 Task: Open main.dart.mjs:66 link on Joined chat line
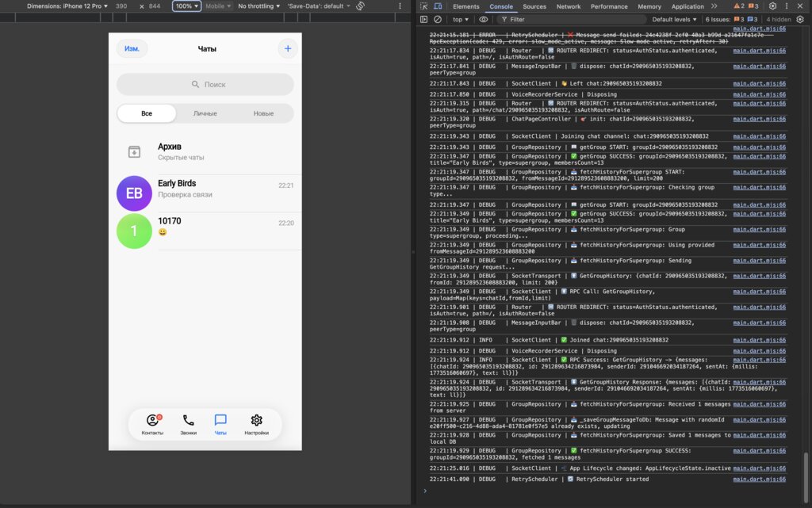[759, 340]
